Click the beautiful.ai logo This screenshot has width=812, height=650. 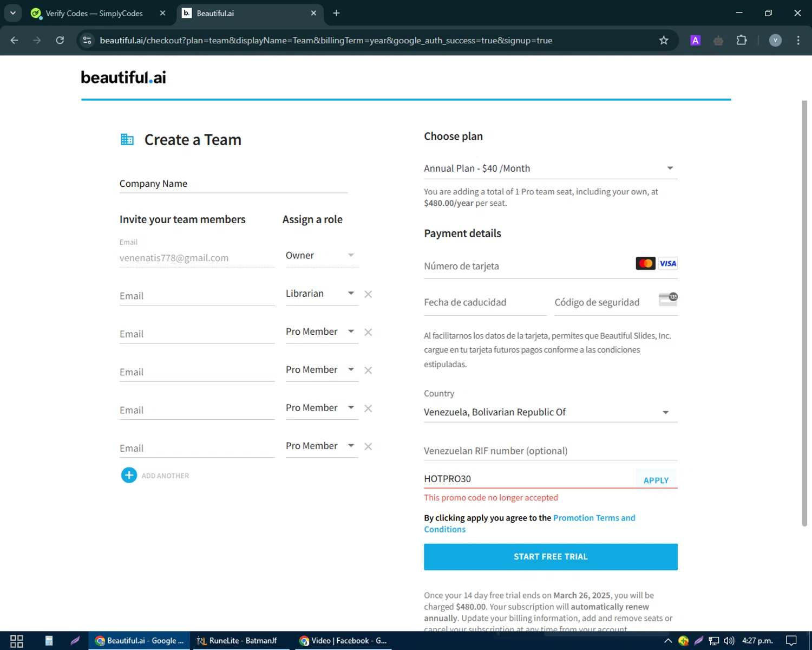[123, 77]
